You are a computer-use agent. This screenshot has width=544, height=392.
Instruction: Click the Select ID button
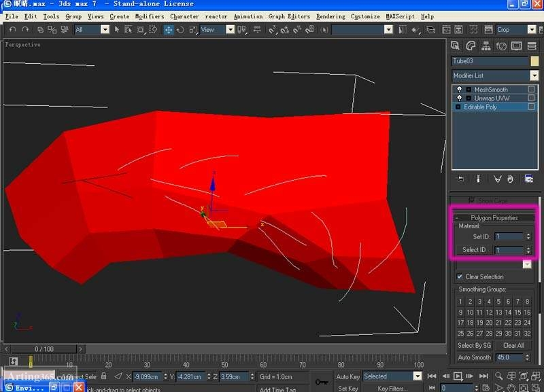474,249
